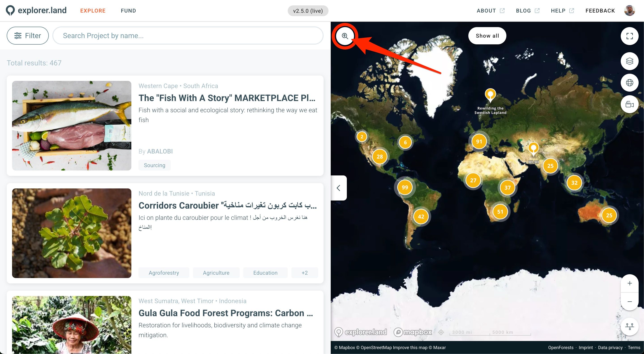Click the "Total results: 467" text
Screen dimensions: 644x354
[x=34, y=63]
